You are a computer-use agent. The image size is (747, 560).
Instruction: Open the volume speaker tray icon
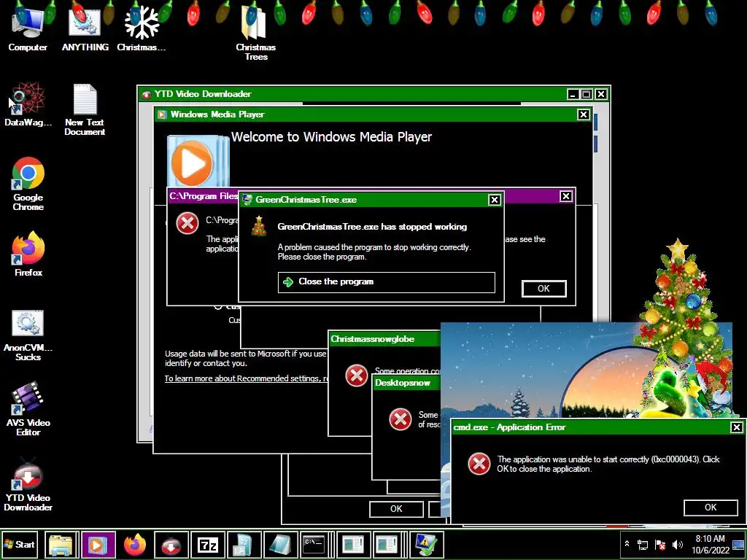point(677,545)
